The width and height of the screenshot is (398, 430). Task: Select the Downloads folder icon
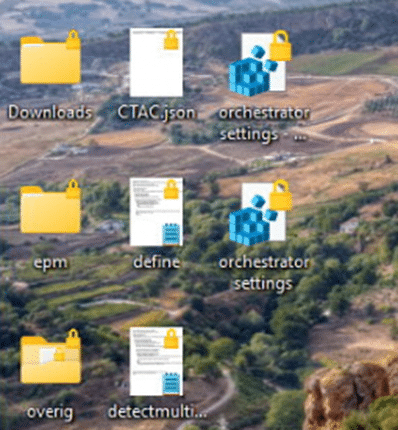coord(50,57)
